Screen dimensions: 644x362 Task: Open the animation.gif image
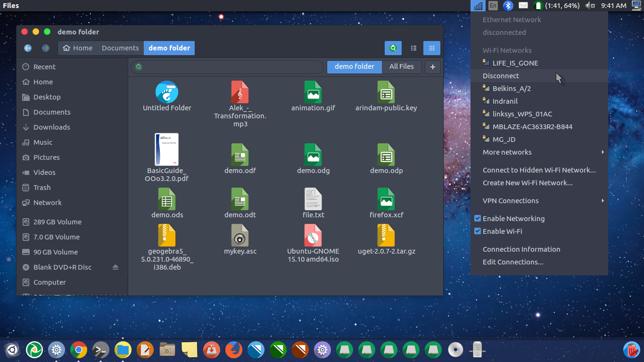point(313,92)
